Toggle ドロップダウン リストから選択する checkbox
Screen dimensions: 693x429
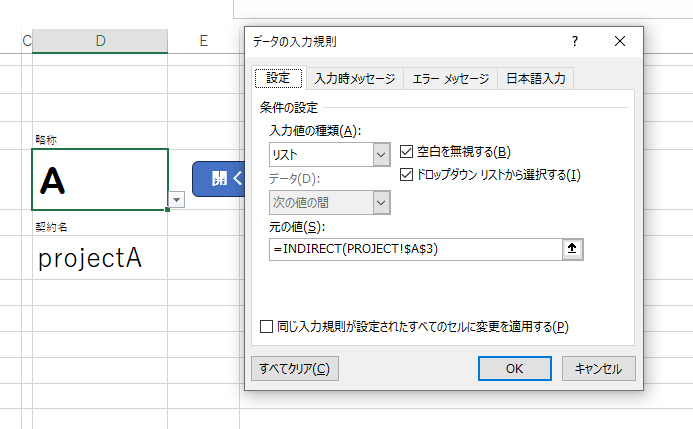click(x=406, y=174)
